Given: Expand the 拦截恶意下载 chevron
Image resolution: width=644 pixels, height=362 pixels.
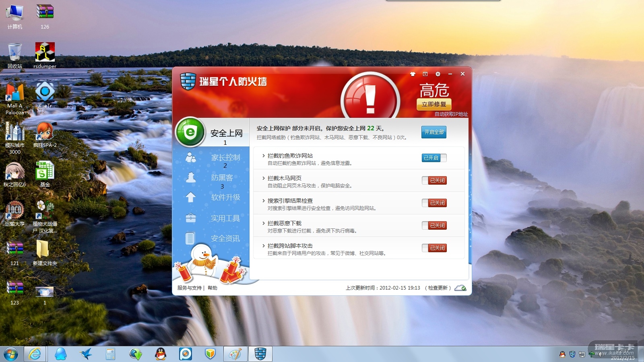Looking at the screenshot, I should click(x=263, y=223).
